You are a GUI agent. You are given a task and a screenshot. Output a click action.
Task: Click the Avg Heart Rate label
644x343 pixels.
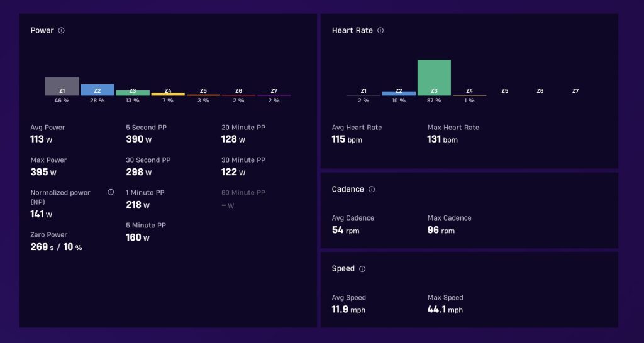point(357,127)
